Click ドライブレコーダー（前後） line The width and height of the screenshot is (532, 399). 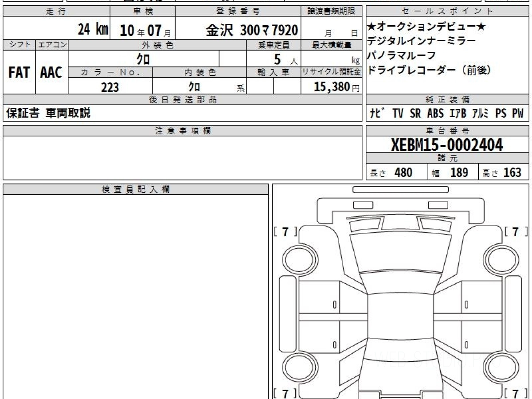pos(430,70)
